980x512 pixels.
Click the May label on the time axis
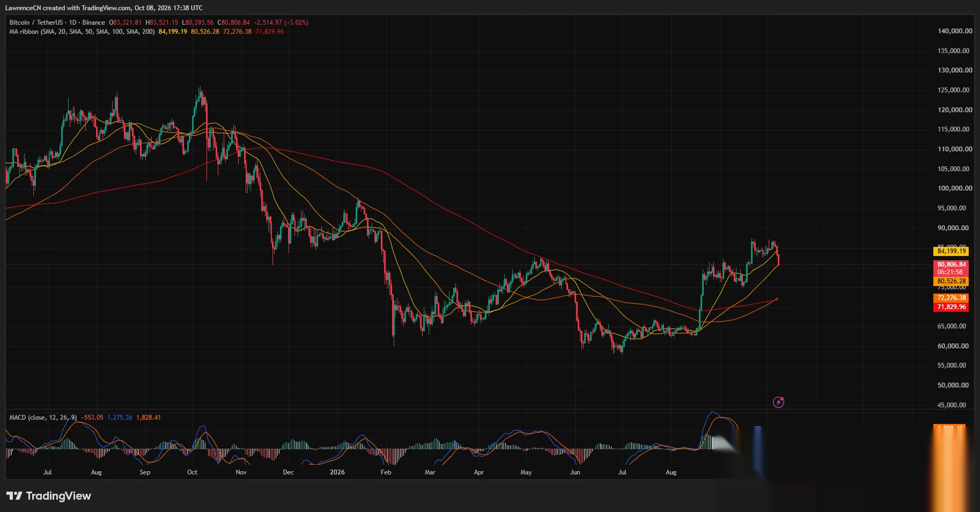526,472
